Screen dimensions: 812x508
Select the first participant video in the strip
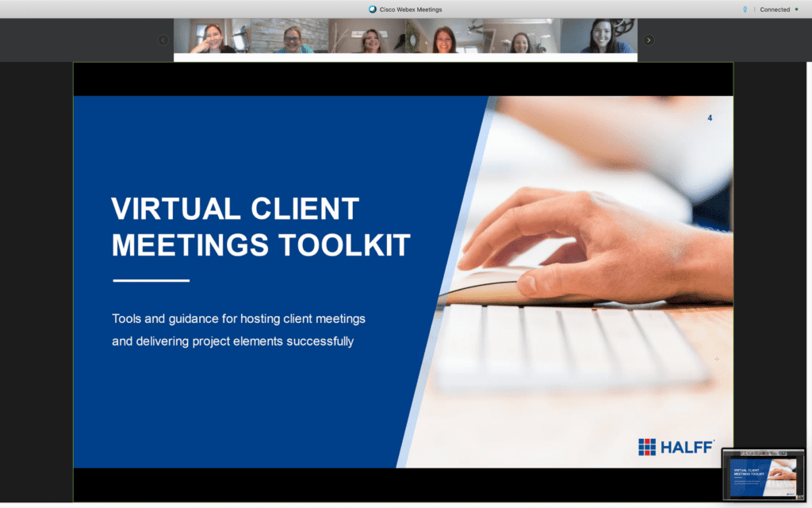click(212, 37)
